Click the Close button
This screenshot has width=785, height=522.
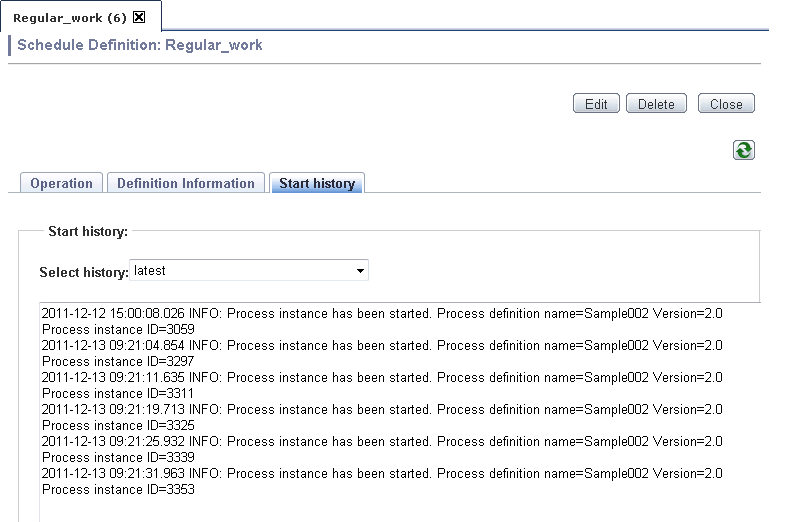click(726, 104)
